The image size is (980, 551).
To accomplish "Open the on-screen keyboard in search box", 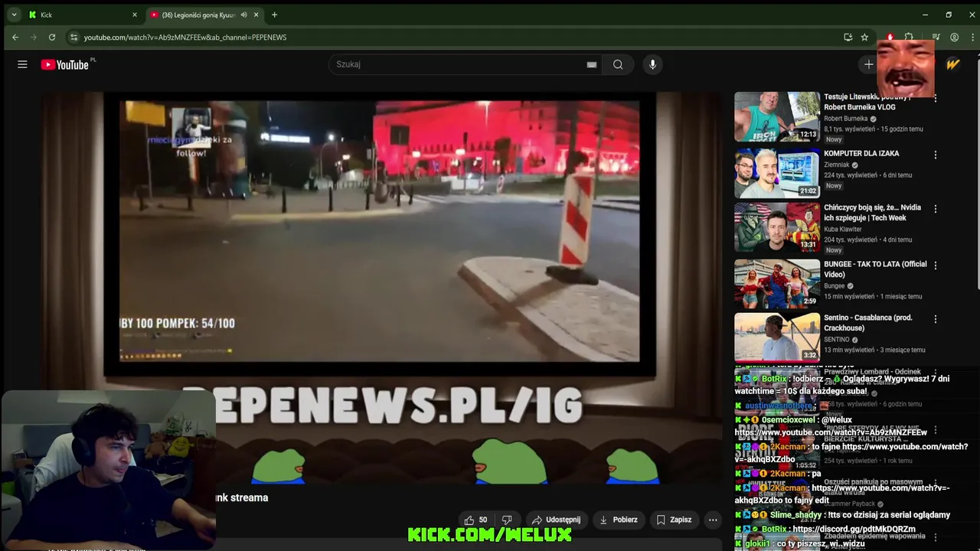I will coord(591,64).
